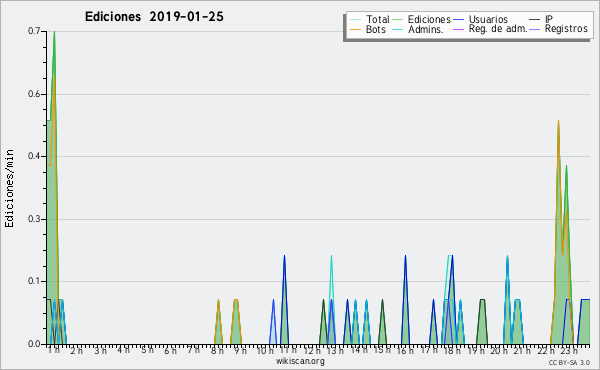Click the '14 h' x-axis label
Screen dimensions: 600x370
(x=359, y=350)
